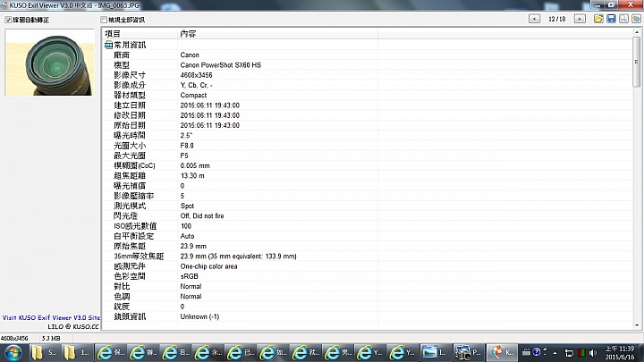Select the 感測元件 row showing One-chip color area
Screen dimensions: 644x362
coord(368,266)
